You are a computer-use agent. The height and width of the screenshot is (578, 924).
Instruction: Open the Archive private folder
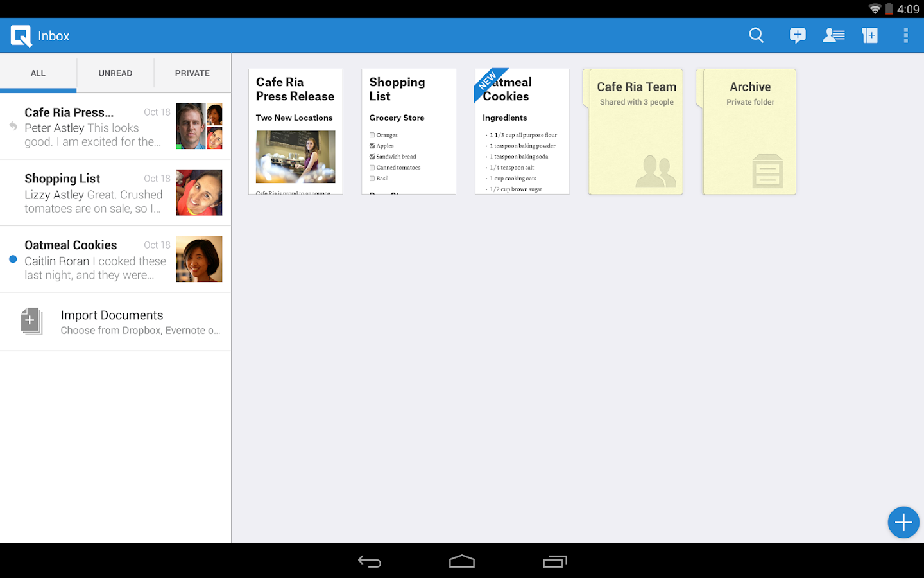point(749,132)
